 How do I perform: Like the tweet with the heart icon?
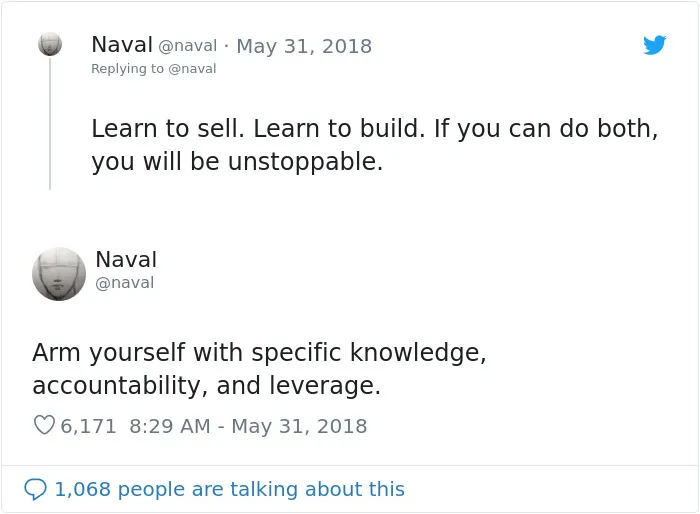44,425
